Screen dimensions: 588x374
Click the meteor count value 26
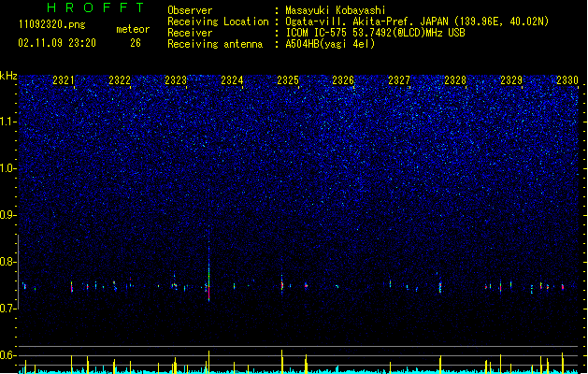[136, 43]
